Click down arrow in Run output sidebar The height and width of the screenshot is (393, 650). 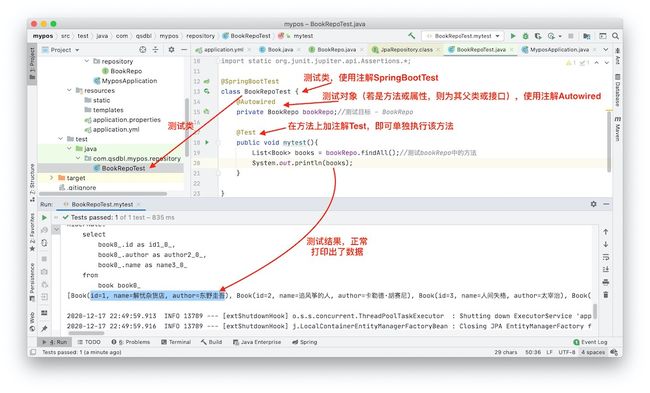click(606, 244)
